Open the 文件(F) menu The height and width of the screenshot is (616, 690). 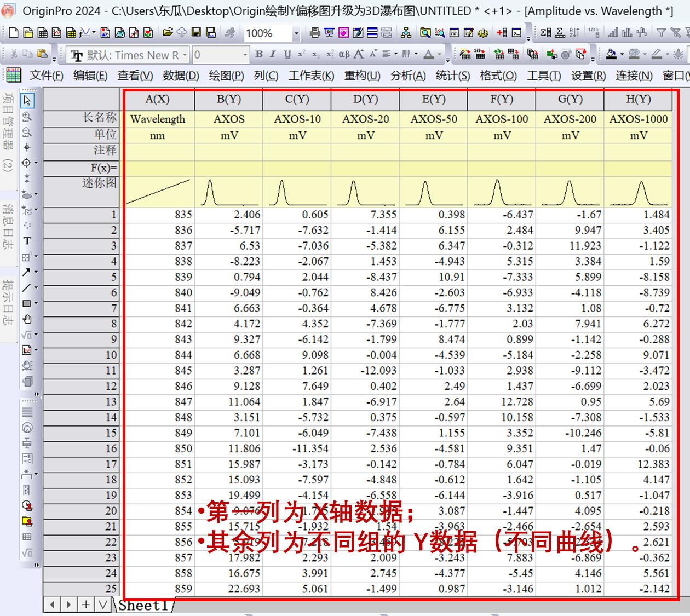click(47, 76)
